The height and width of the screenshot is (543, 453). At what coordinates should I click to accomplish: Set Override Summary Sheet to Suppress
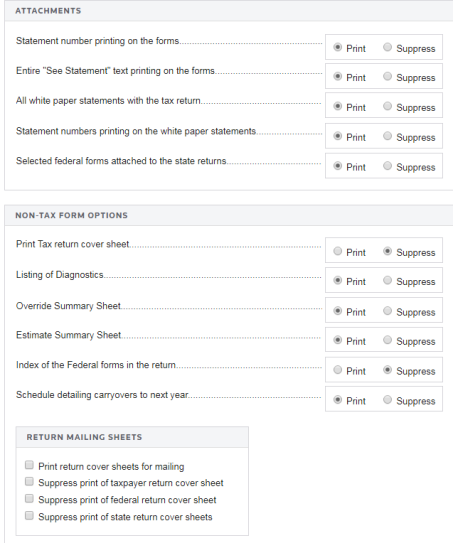(x=387, y=311)
